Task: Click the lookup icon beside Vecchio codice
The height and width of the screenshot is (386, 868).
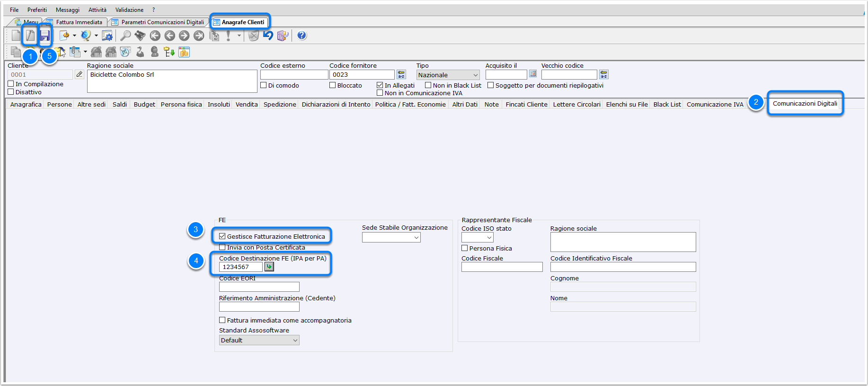Action: point(604,74)
